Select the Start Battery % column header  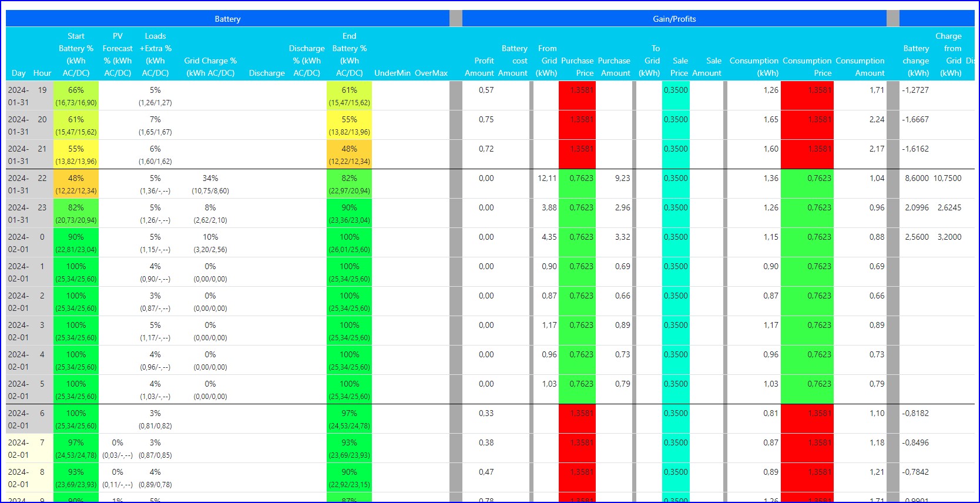click(76, 55)
